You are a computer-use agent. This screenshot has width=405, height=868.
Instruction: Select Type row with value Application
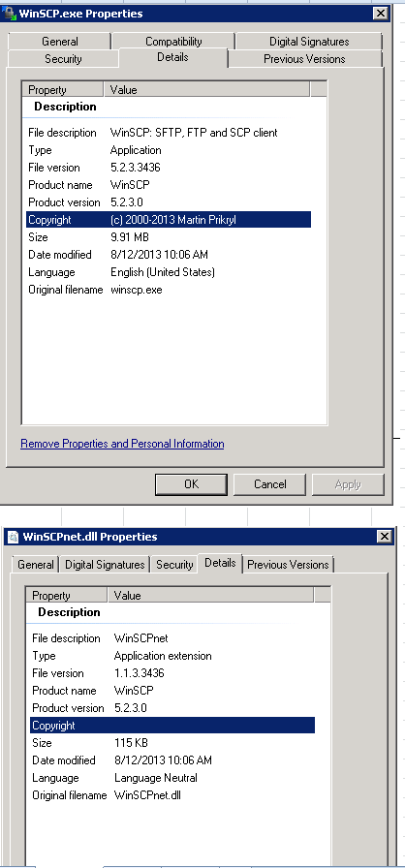pyautogui.click(x=169, y=150)
